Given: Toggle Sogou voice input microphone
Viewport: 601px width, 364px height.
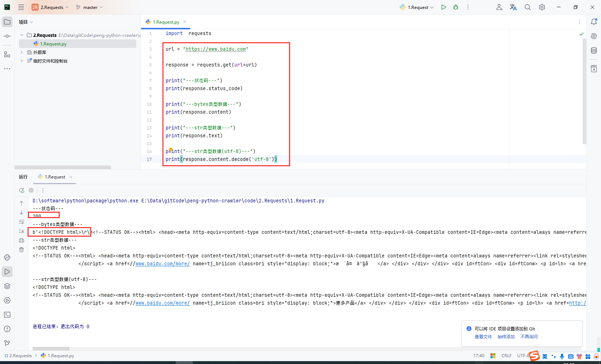Looking at the screenshot, I should point(562,356).
